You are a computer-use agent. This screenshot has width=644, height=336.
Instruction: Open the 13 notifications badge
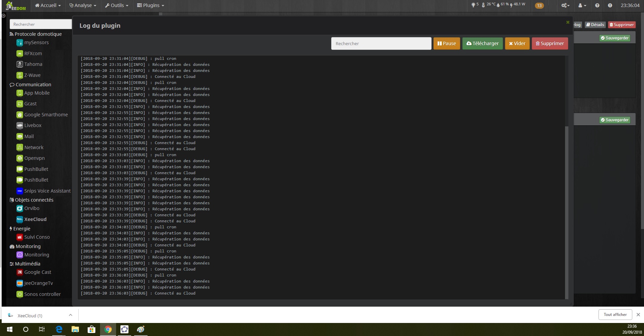[x=539, y=5]
